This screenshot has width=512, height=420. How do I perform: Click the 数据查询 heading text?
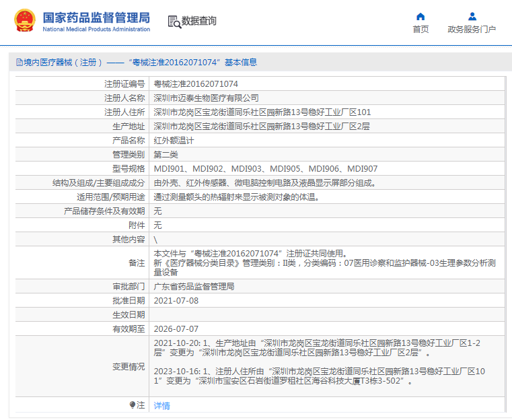tap(199, 21)
